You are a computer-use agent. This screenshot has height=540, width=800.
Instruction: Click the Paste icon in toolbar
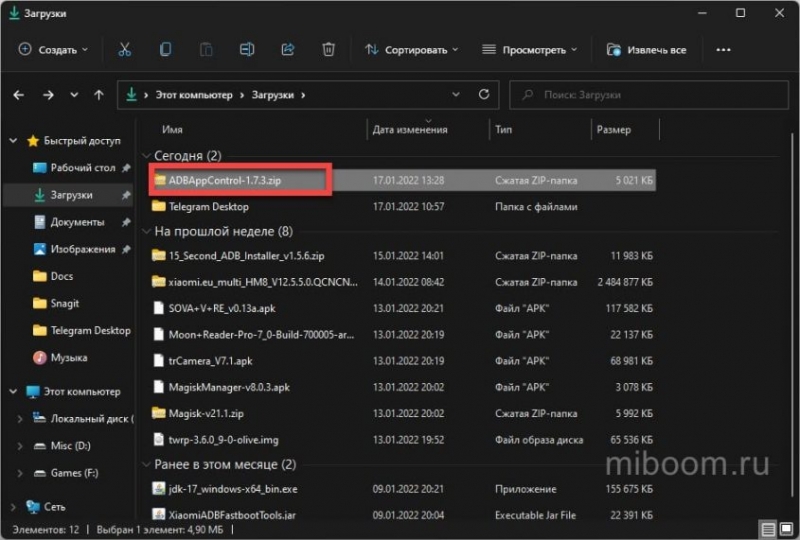(x=206, y=50)
